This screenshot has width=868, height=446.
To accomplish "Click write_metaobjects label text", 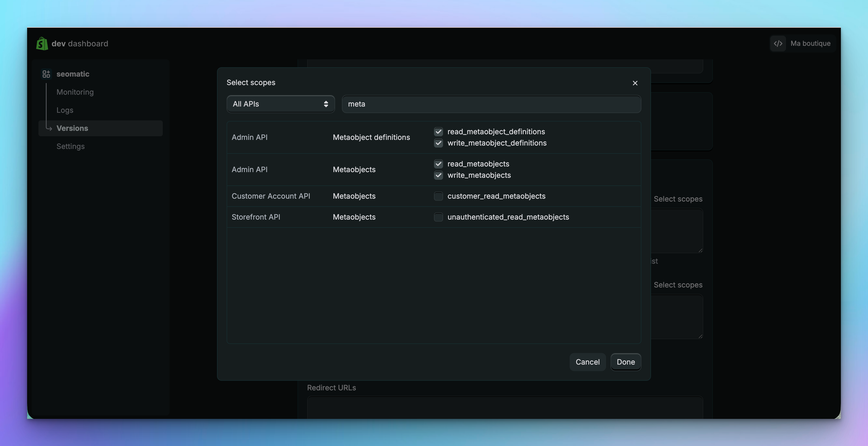I will [x=479, y=175].
